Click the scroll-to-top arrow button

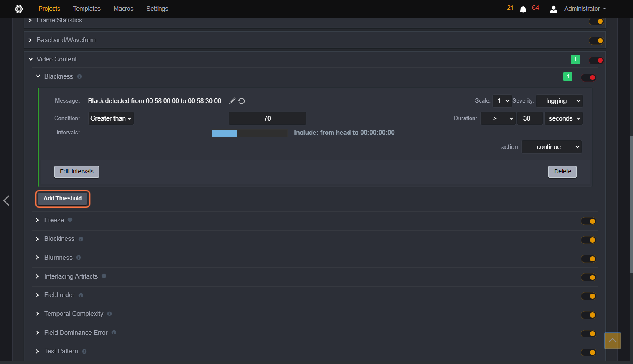tap(612, 340)
